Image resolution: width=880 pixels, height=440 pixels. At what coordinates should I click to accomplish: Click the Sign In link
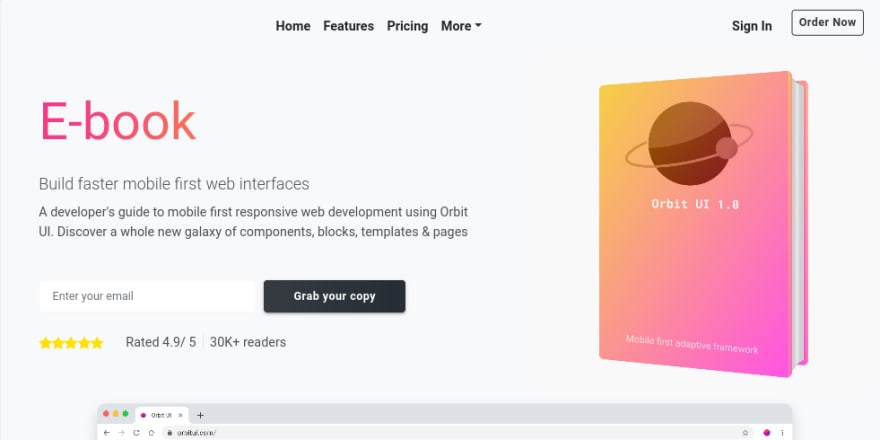751,26
